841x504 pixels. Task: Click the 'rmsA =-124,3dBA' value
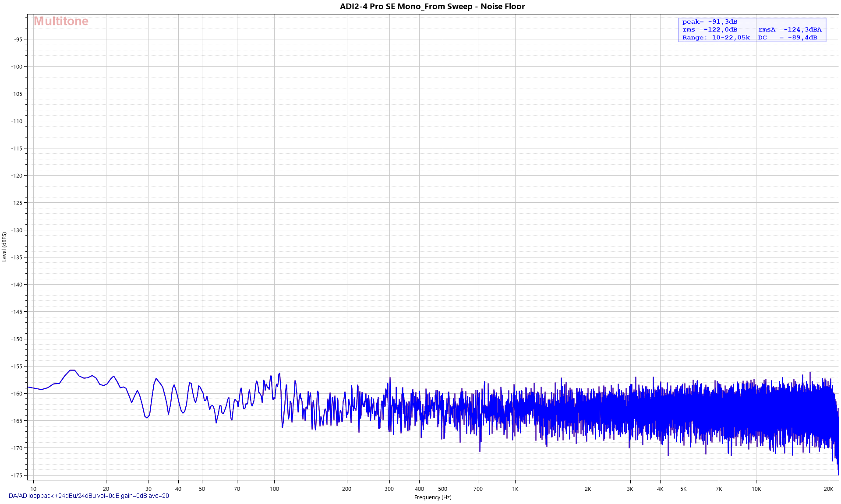(790, 30)
